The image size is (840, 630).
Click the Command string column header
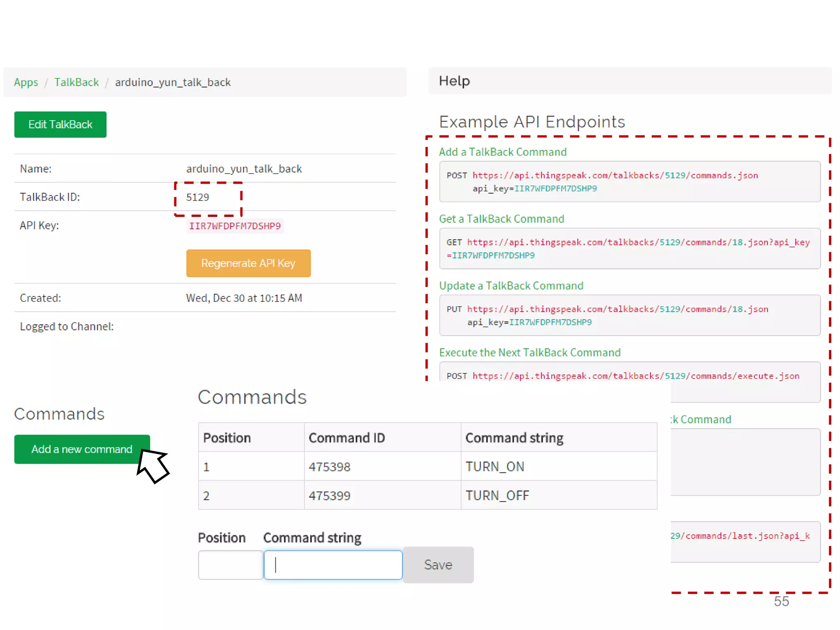(514, 438)
